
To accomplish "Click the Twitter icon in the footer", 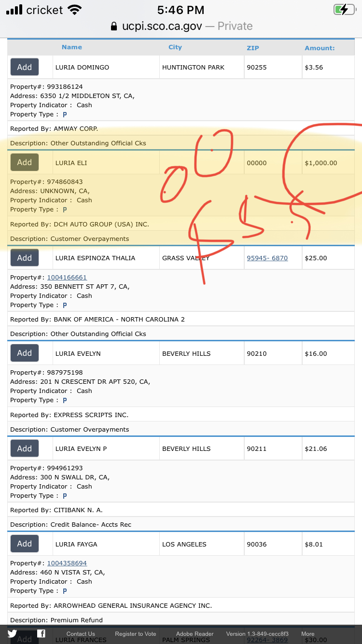I will (x=12, y=633).
